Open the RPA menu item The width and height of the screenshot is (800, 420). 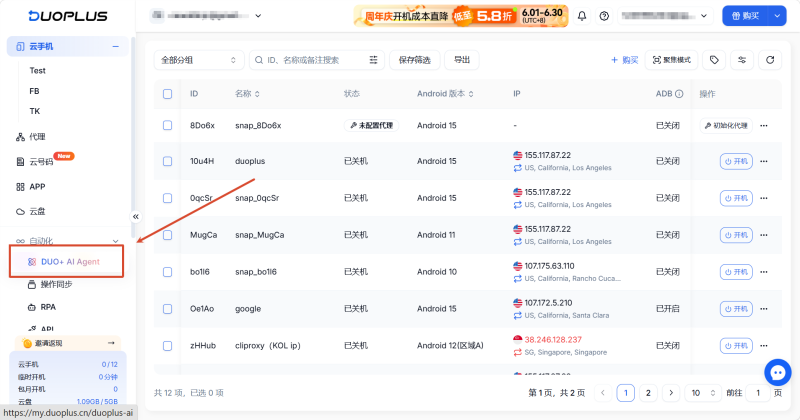point(42,307)
